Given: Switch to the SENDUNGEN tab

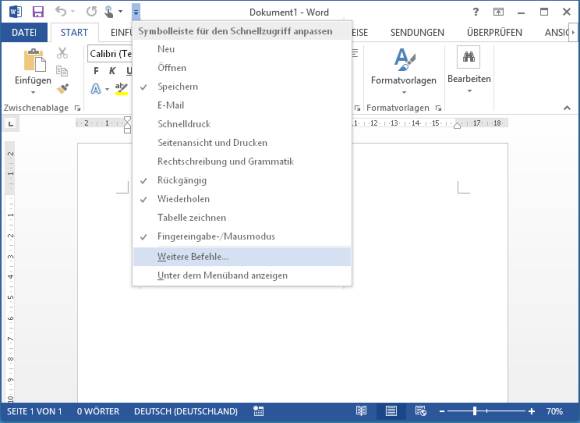Looking at the screenshot, I should [417, 33].
